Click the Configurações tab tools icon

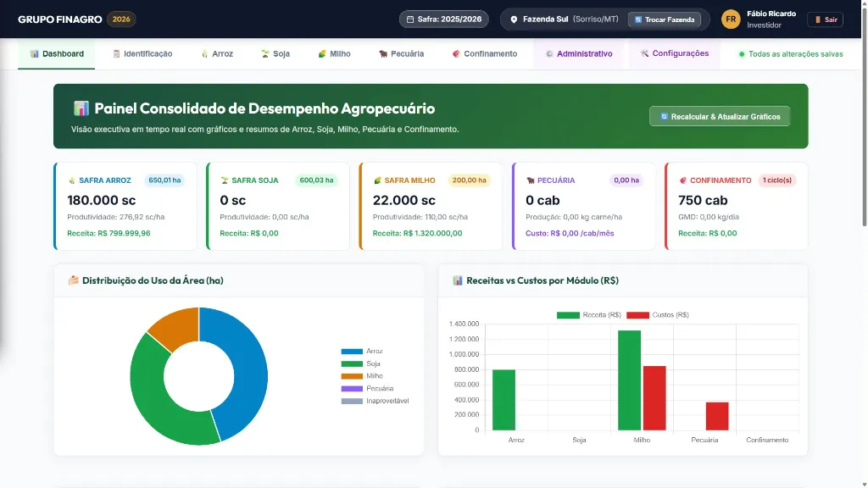644,53
